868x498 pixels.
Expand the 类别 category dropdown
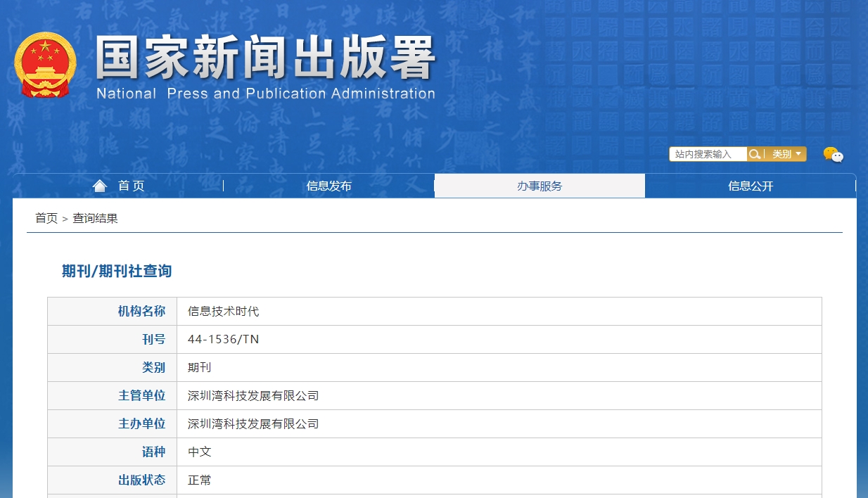[x=786, y=154]
